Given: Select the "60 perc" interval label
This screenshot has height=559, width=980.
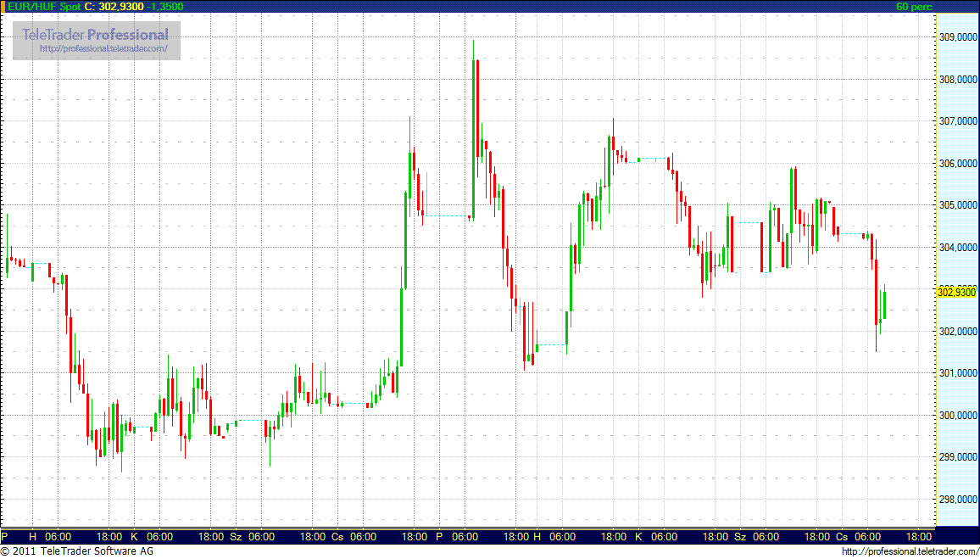Looking at the screenshot, I should point(913,6).
